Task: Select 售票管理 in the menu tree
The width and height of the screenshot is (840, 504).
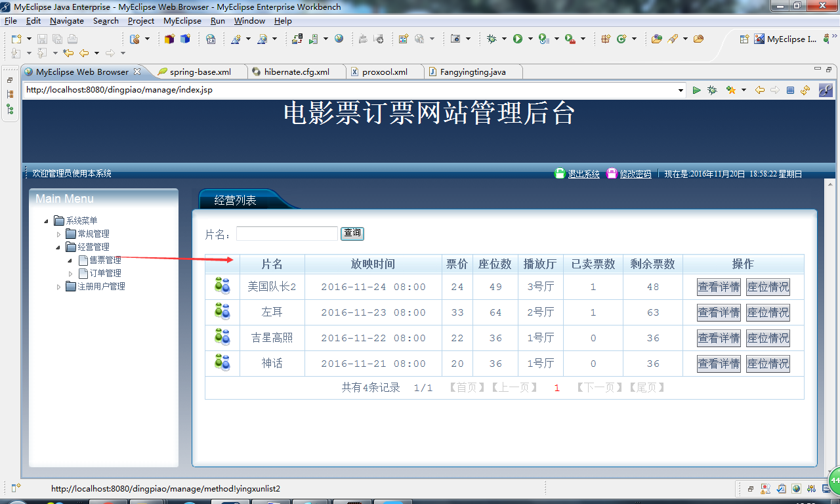Action: pos(105,260)
